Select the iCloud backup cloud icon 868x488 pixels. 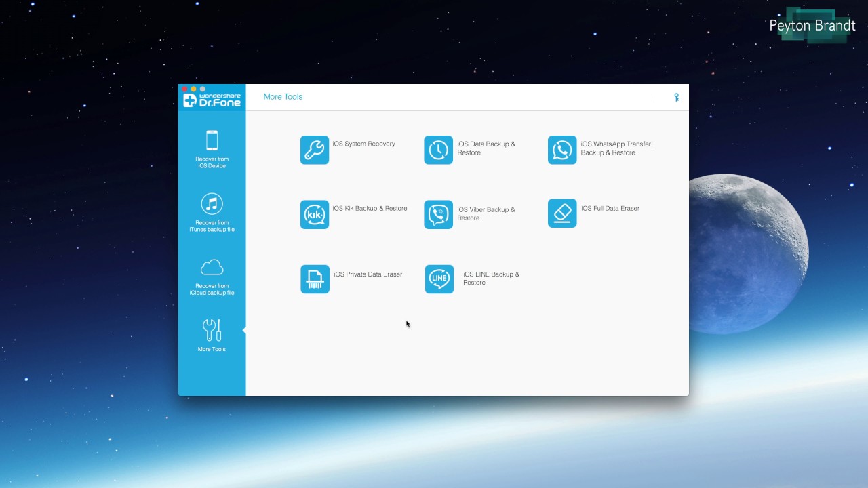(x=212, y=267)
